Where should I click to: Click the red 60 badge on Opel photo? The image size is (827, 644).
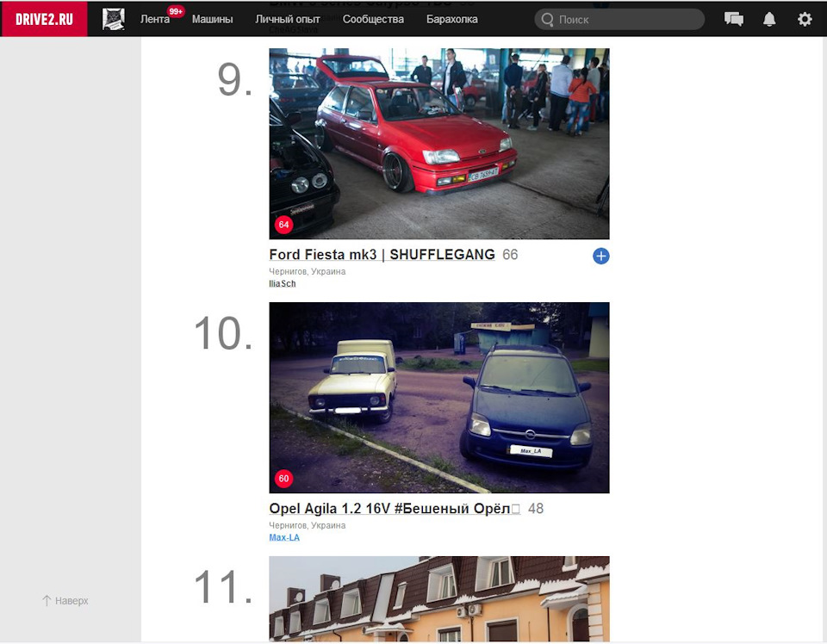(283, 479)
